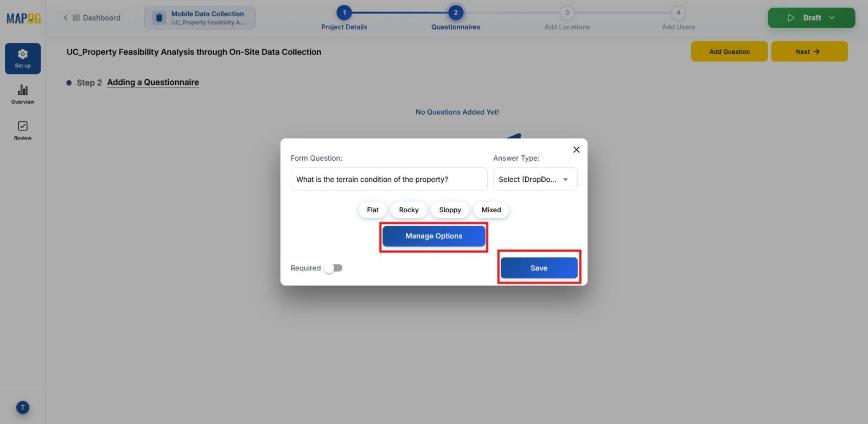Click the UC_Property Feasibility Analysis project title
The image size is (868, 424).
194,52
